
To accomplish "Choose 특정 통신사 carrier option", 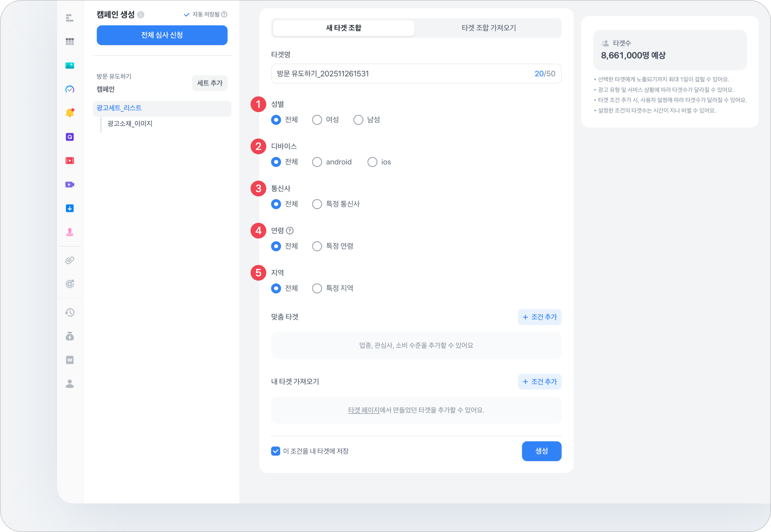I will pos(317,204).
